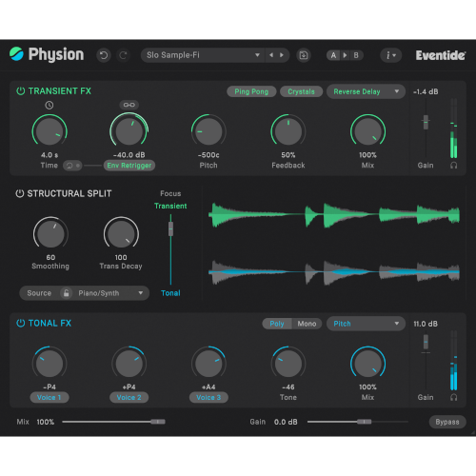Select Poly mode
Screen dimensions: 476x476
point(277,324)
